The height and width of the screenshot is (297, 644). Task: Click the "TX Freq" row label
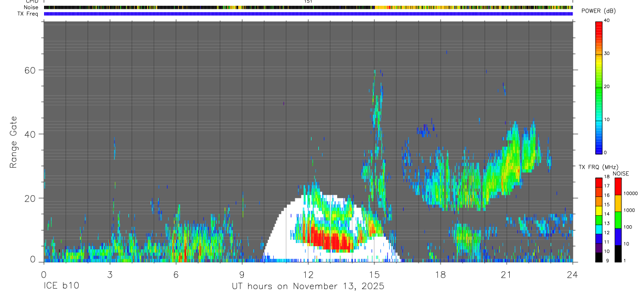click(28, 14)
